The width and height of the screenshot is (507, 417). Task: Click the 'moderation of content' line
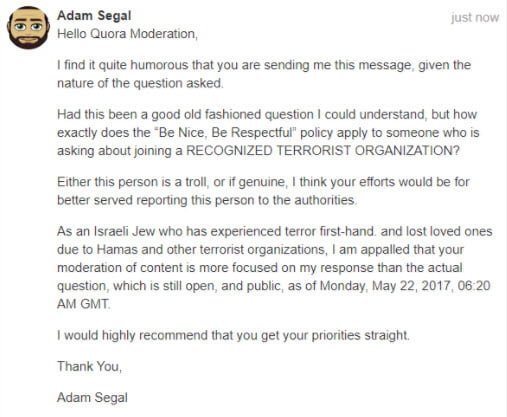260,268
